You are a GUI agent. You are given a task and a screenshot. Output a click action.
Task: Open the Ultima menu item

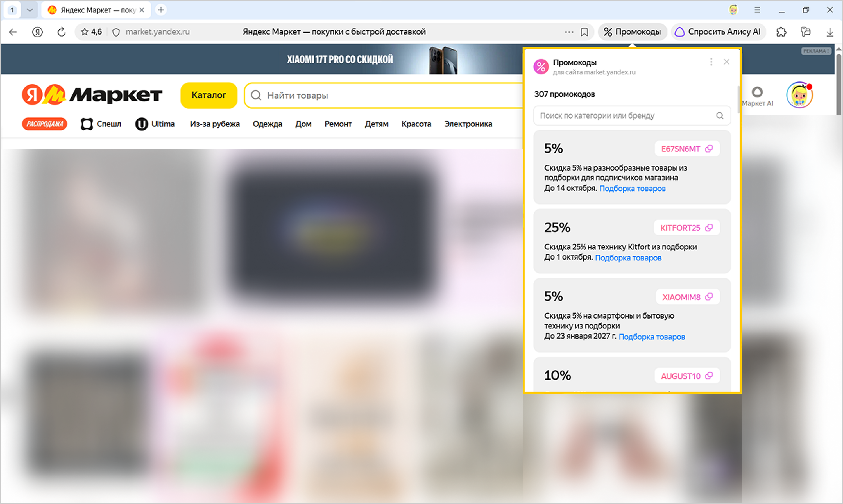(x=155, y=124)
